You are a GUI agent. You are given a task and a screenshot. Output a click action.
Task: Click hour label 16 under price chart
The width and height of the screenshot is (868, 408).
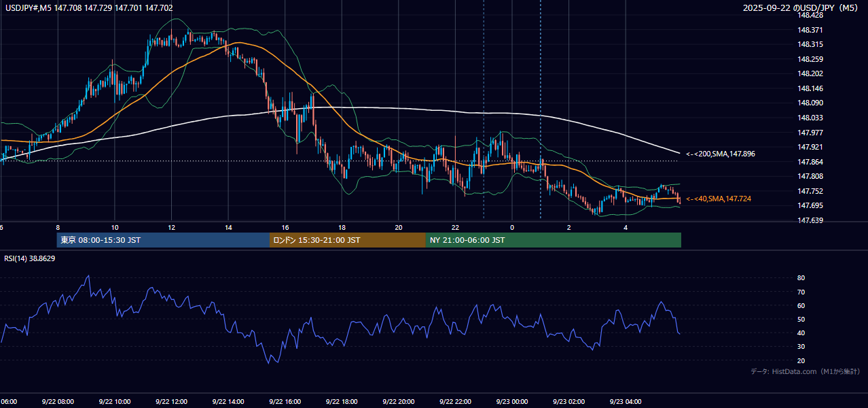coord(285,227)
